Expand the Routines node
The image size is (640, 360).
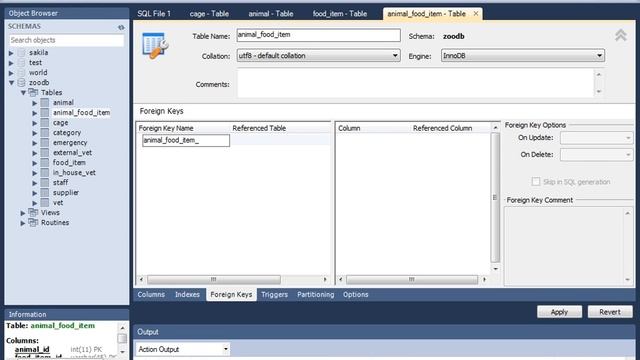point(23,223)
